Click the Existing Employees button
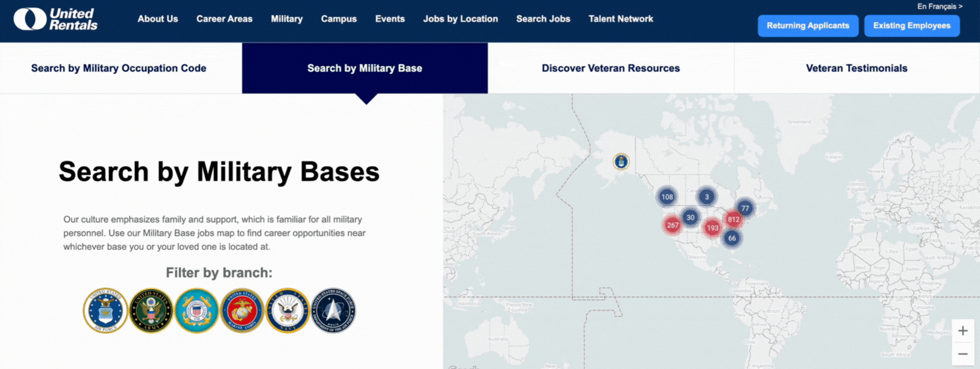The image size is (980, 369). (x=912, y=26)
